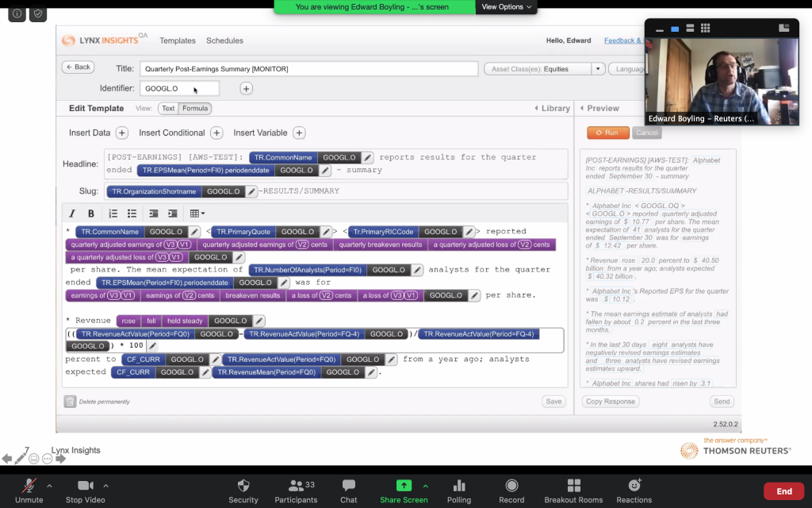812x508 pixels.
Task: Open the View Options menu
Action: click(506, 6)
